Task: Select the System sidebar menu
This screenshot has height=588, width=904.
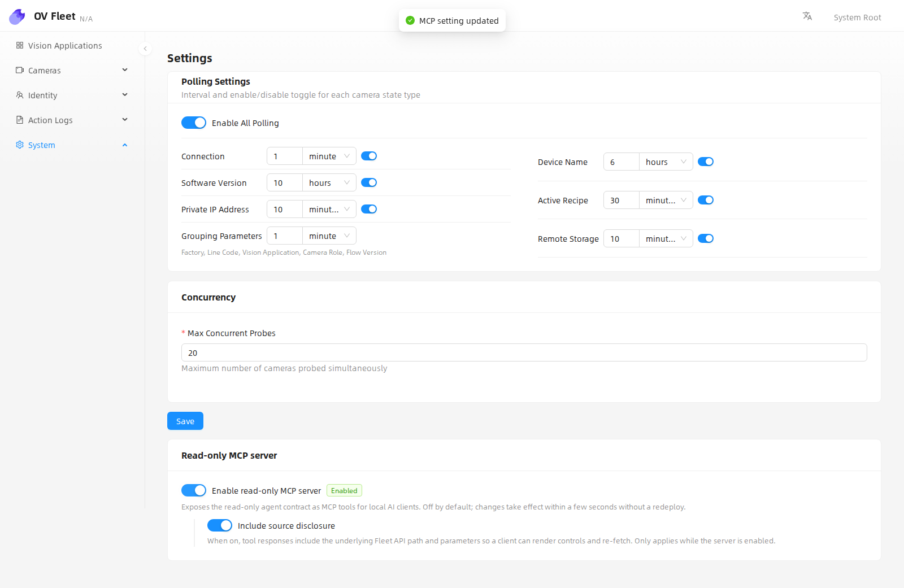Action: click(x=72, y=145)
